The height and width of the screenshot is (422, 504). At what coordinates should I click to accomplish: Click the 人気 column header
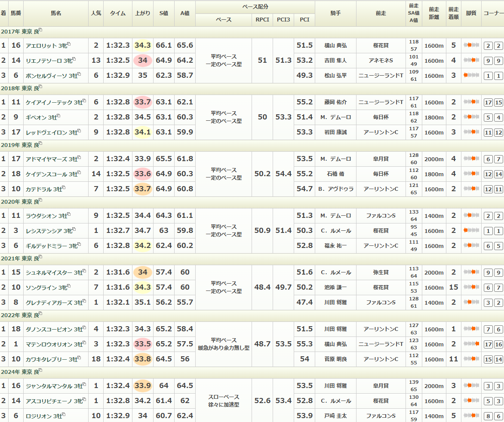pyautogui.click(x=96, y=13)
